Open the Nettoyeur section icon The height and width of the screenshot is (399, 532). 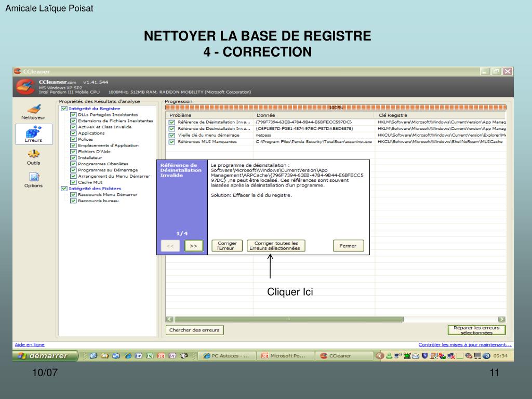[x=34, y=109]
